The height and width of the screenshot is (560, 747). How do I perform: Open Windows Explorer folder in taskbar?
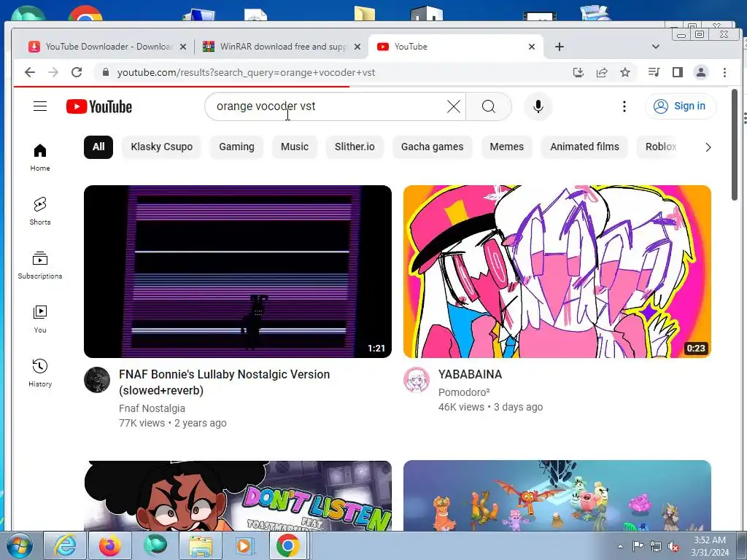[x=201, y=545]
